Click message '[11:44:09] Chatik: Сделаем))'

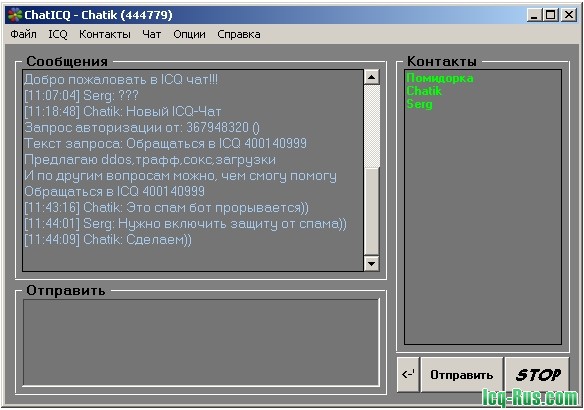tap(108, 239)
